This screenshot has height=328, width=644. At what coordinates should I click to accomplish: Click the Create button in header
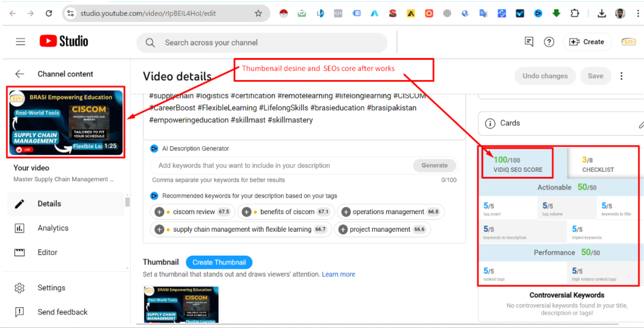coord(587,42)
